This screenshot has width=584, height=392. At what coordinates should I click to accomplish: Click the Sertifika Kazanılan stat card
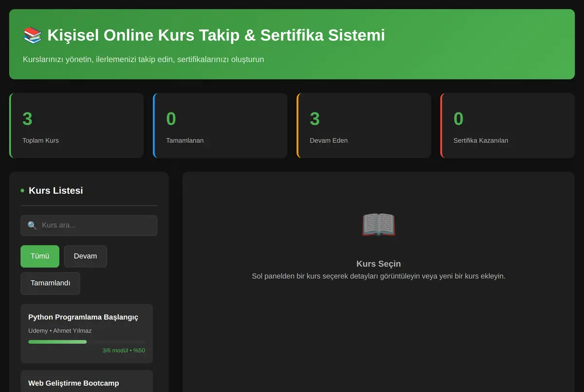point(508,125)
